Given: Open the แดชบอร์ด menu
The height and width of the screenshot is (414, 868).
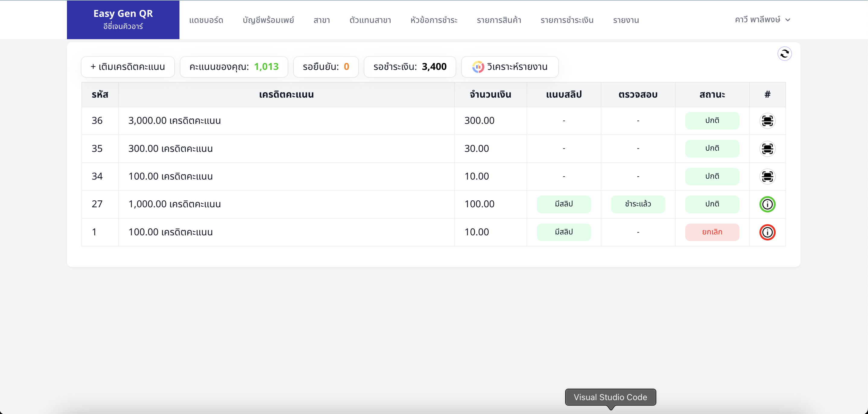Looking at the screenshot, I should click(206, 20).
